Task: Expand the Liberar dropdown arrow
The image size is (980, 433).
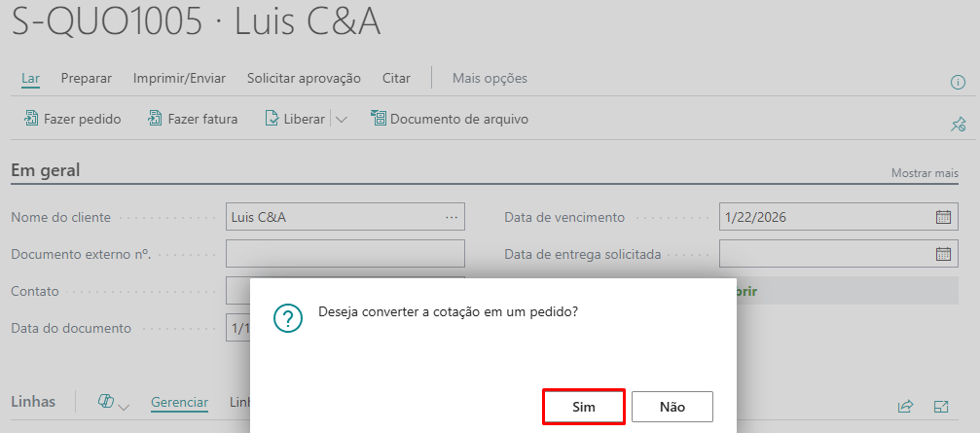Action: coord(341,120)
